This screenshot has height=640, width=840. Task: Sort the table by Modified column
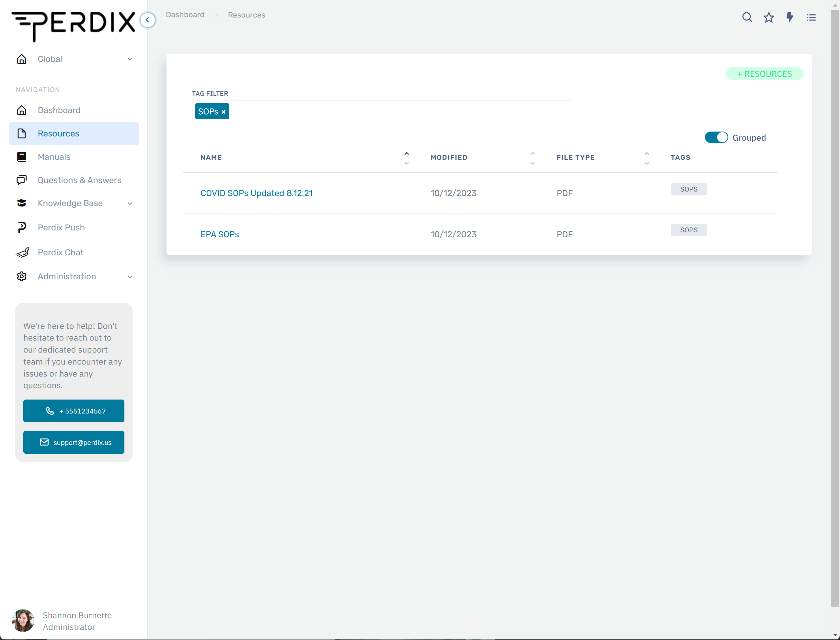532,158
